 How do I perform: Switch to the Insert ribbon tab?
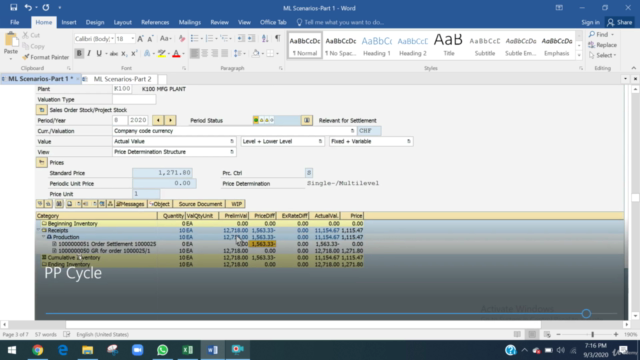point(69,22)
